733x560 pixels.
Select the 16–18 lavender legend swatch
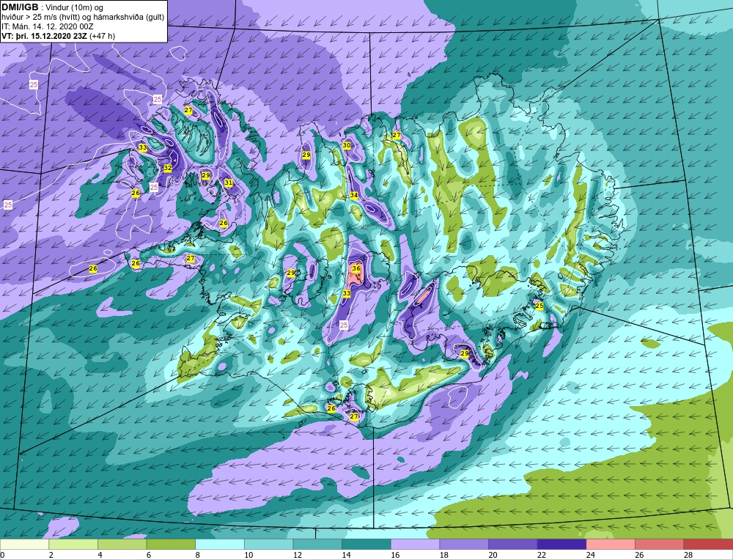pyautogui.click(x=415, y=544)
